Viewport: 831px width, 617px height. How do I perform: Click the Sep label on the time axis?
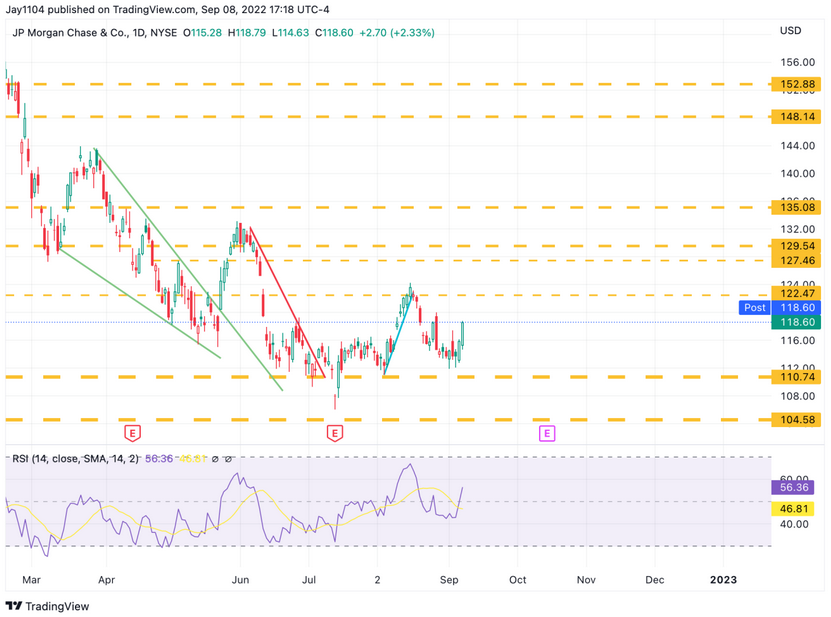[449, 580]
